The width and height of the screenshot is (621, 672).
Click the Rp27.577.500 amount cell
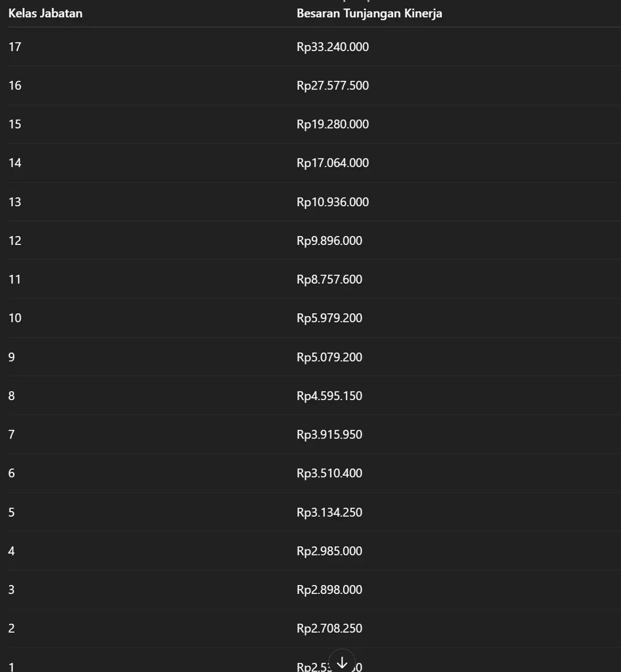pos(333,85)
